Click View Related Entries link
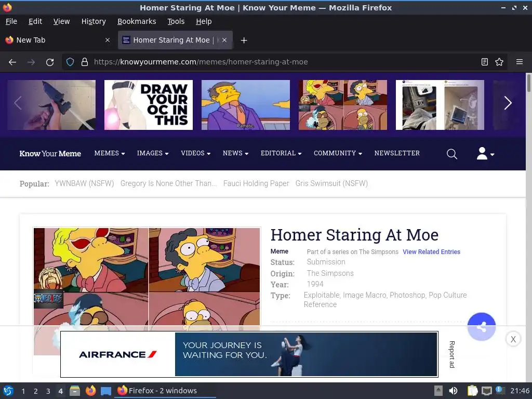Image resolution: width=532 pixels, height=399 pixels. click(431, 252)
